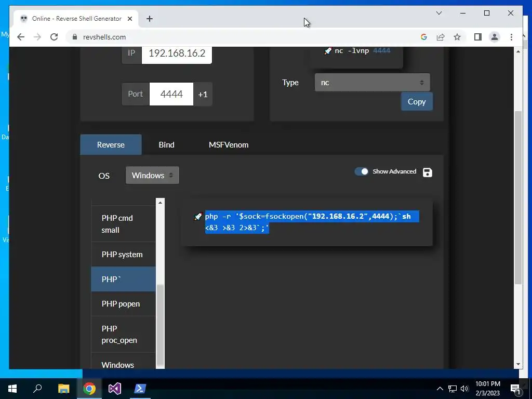Switch to Chrome in the taskbar
Screen dimensions: 532x399
[89, 389]
